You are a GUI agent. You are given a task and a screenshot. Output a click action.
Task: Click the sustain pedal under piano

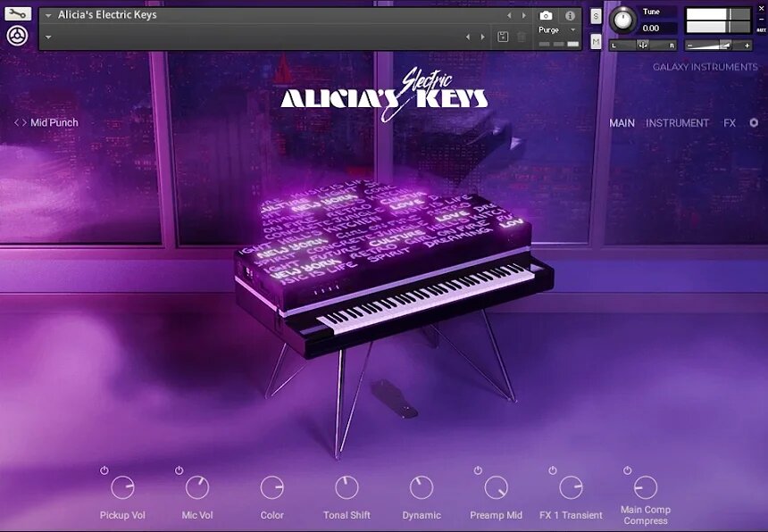point(395,399)
